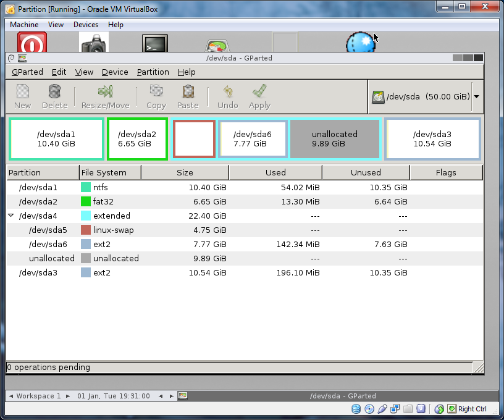Click the VirtualBox network status icon

click(395, 409)
